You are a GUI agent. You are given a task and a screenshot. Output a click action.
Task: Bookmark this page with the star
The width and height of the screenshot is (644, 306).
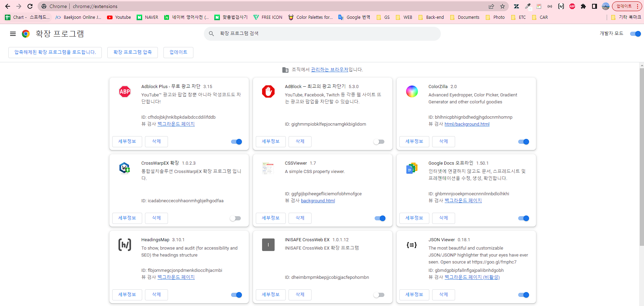tap(503, 6)
